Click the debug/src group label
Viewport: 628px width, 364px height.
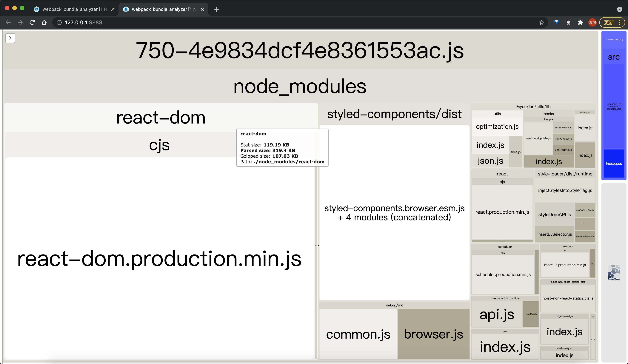[x=394, y=305]
